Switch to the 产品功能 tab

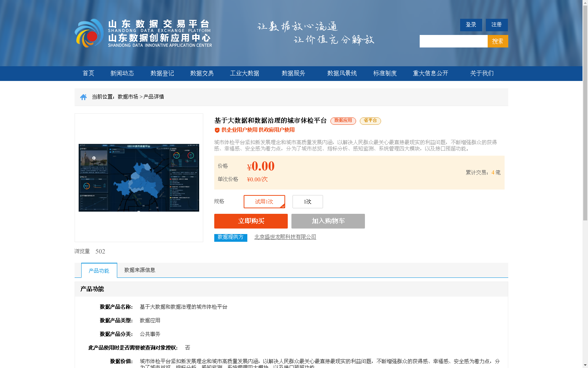tap(99, 270)
